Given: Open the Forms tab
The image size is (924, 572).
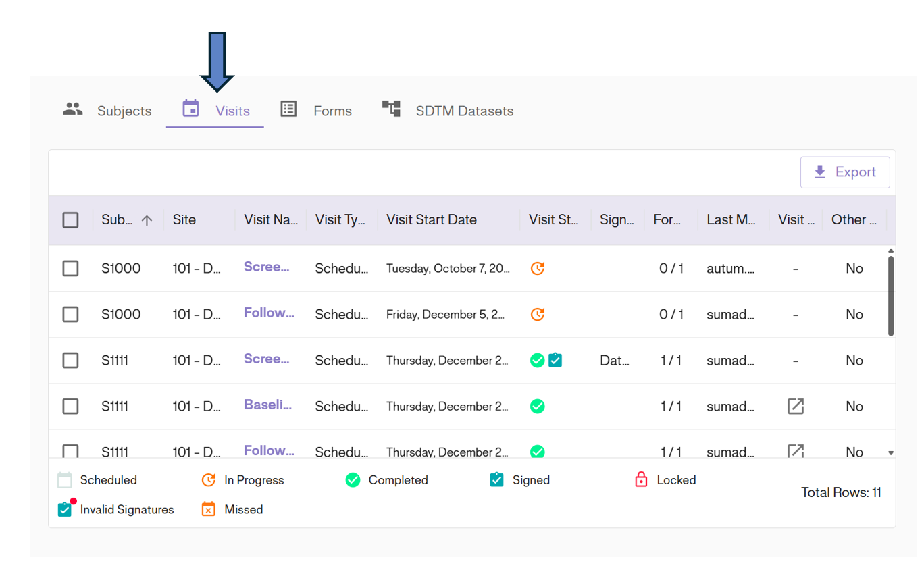Looking at the screenshot, I should [316, 111].
